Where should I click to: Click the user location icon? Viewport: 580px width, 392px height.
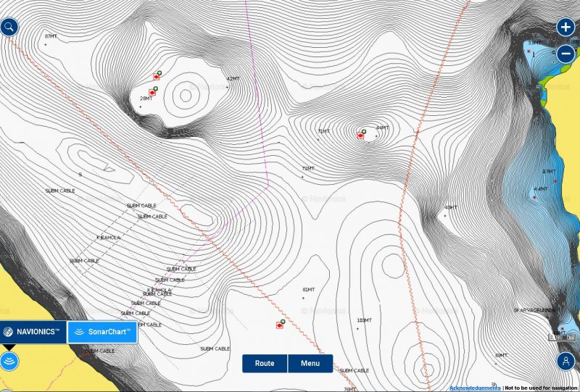(x=566, y=361)
